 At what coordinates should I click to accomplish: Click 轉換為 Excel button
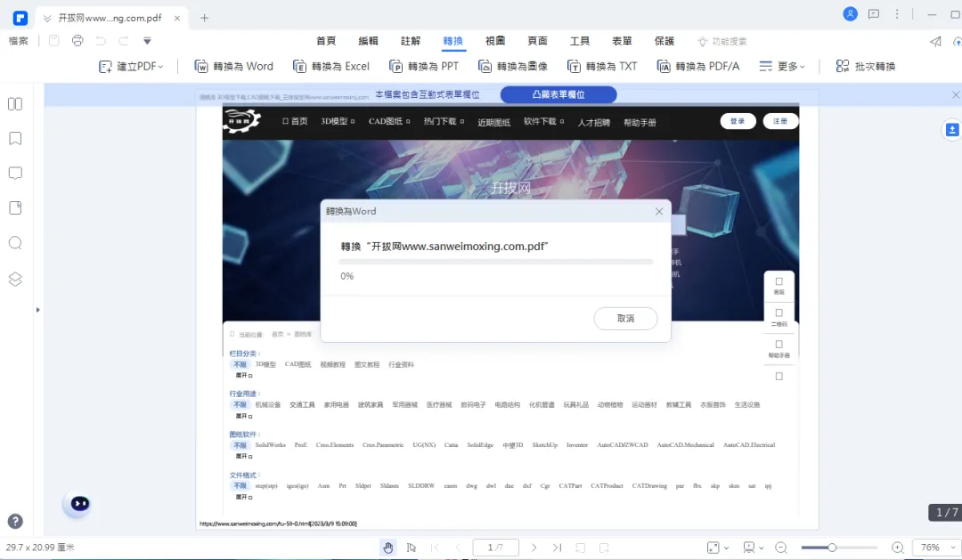(x=331, y=66)
